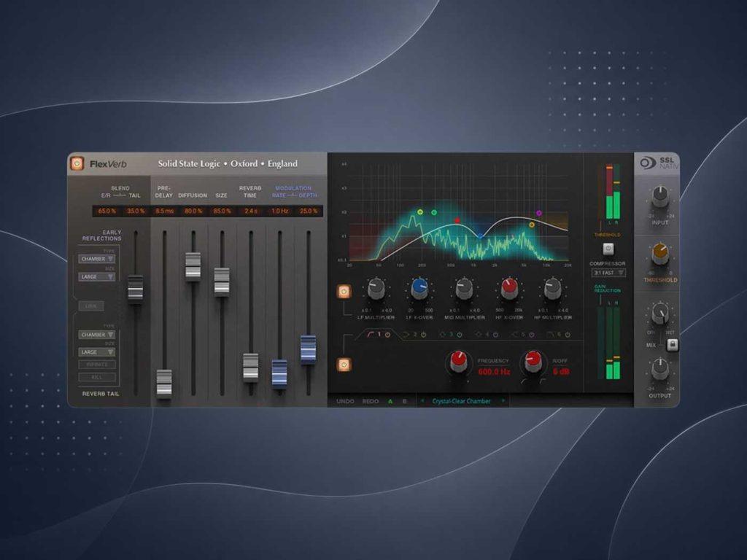Open the Early Reflections type Chamber dropdown
This screenshot has width=747, height=560.
click(97, 259)
